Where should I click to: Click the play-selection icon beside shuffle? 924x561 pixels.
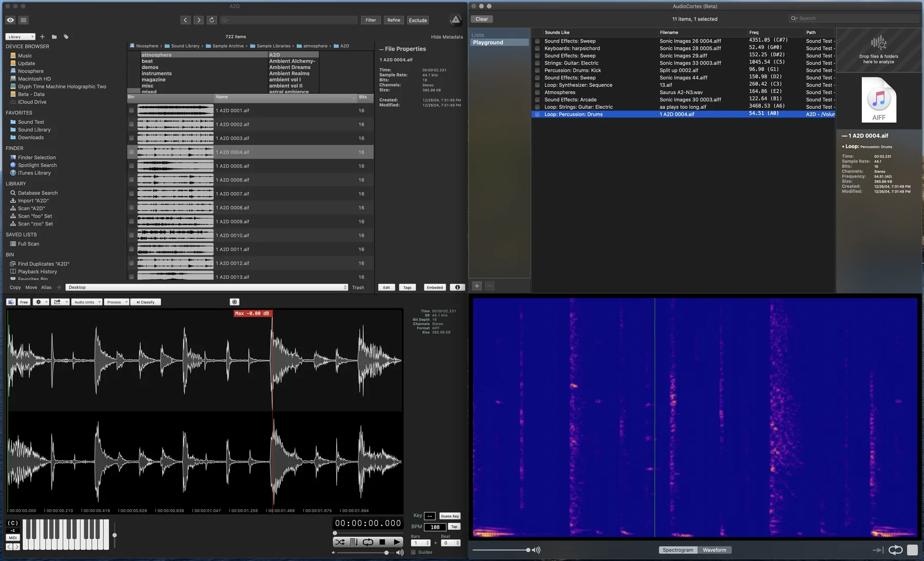click(354, 542)
